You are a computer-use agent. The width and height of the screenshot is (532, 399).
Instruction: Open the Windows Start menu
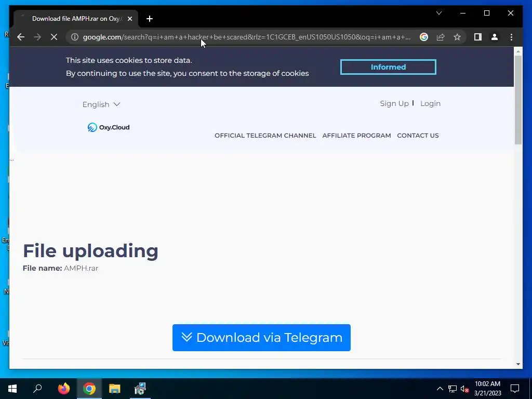(x=12, y=389)
